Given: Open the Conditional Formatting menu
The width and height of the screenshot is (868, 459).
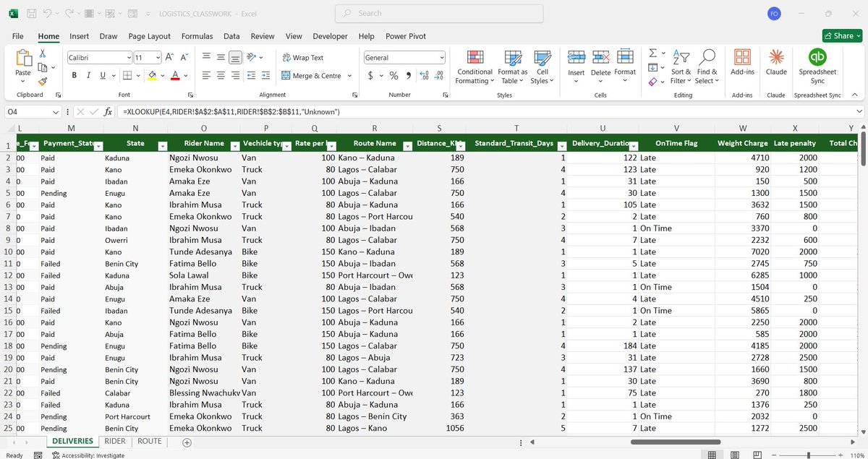Looking at the screenshot, I should tap(475, 67).
